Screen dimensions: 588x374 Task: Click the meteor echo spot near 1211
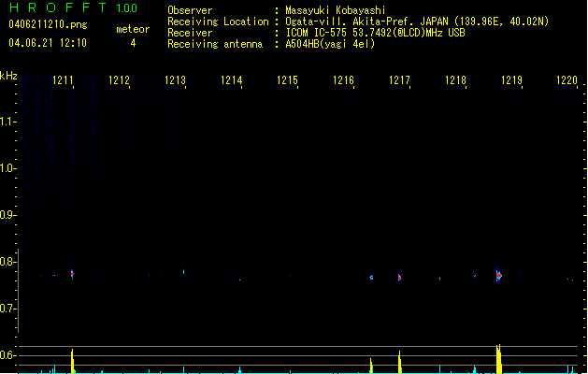[72, 274]
